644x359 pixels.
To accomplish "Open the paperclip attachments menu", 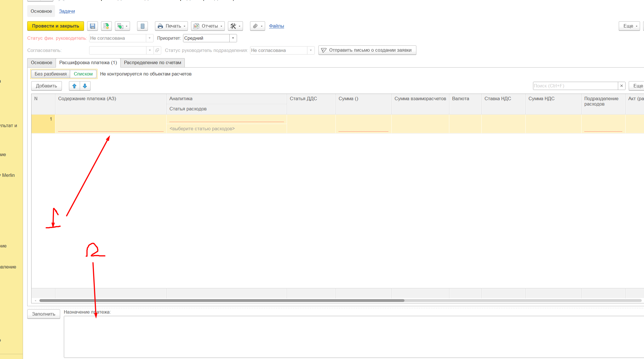I will pos(257,26).
